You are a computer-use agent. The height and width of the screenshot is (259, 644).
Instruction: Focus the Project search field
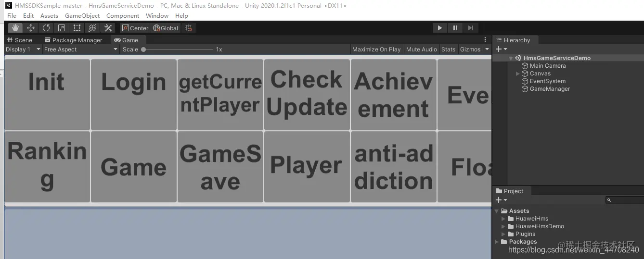[624, 200]
